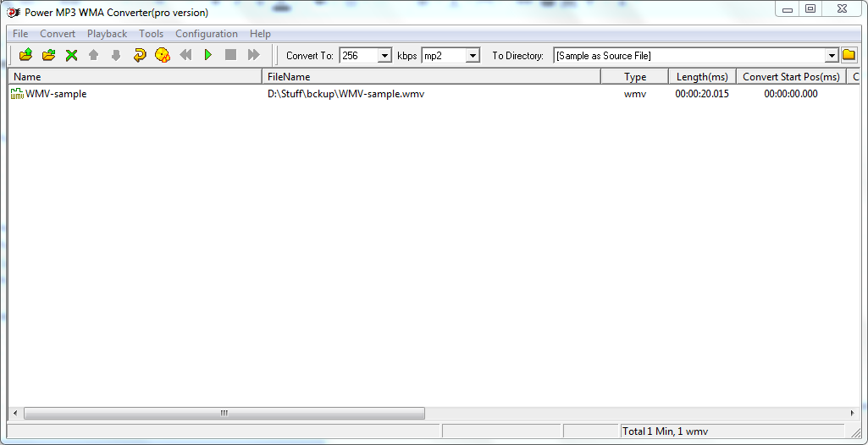Viewport: 868px width, 445px height.
Task: Click the D:\Stuff\bckup\WMV-sample.wmv path
Action: (346, 94)
